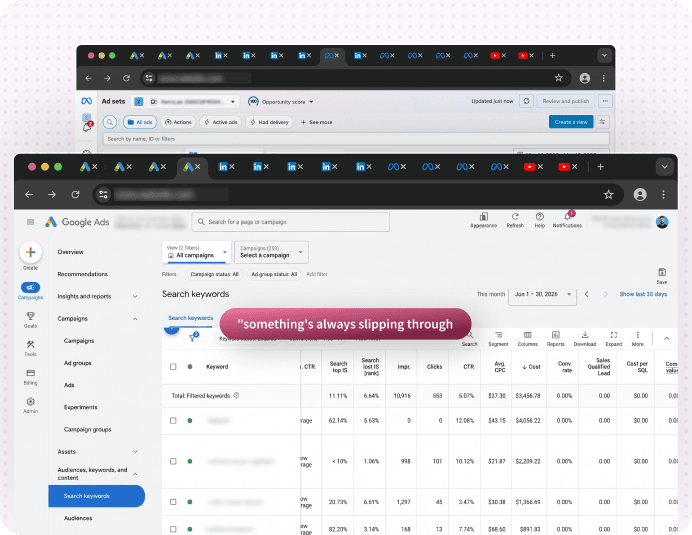692x535 pixels.
Task: Select Search keywords in left navigation
Action: pos(97,496)
